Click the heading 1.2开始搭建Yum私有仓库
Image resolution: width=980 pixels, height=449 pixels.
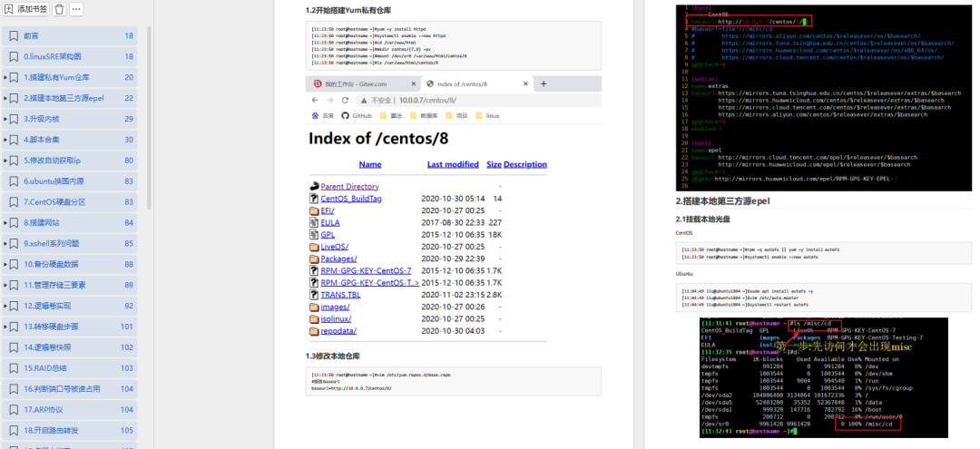348,11
